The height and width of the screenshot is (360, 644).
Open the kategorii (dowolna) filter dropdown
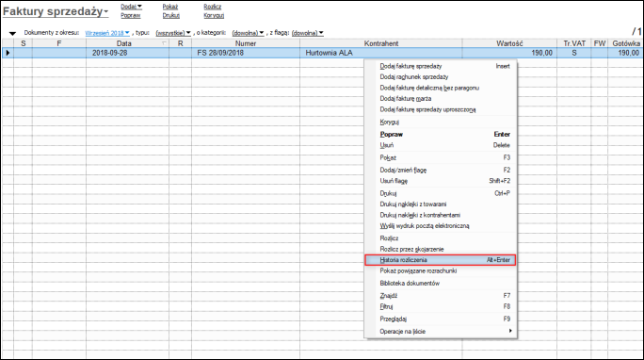pyautogui.click(x=248, y=33)
